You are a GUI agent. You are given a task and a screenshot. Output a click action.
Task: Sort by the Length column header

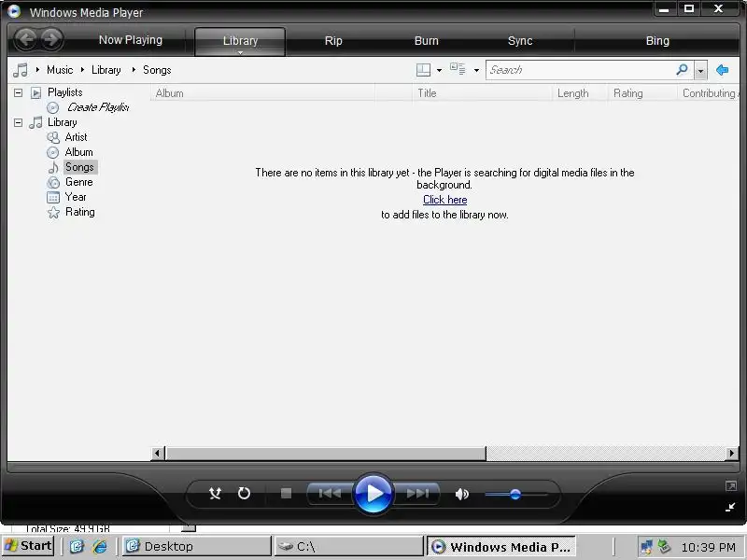click(x=580, y=93)
